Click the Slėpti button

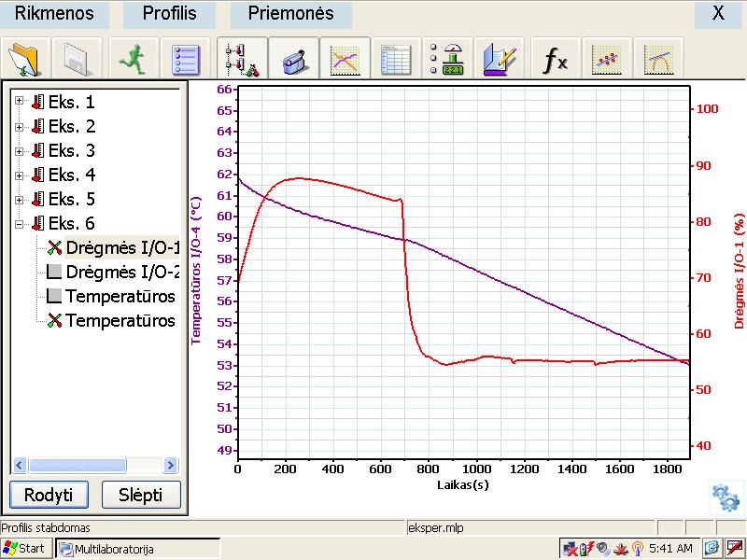(x=141, y=495)
